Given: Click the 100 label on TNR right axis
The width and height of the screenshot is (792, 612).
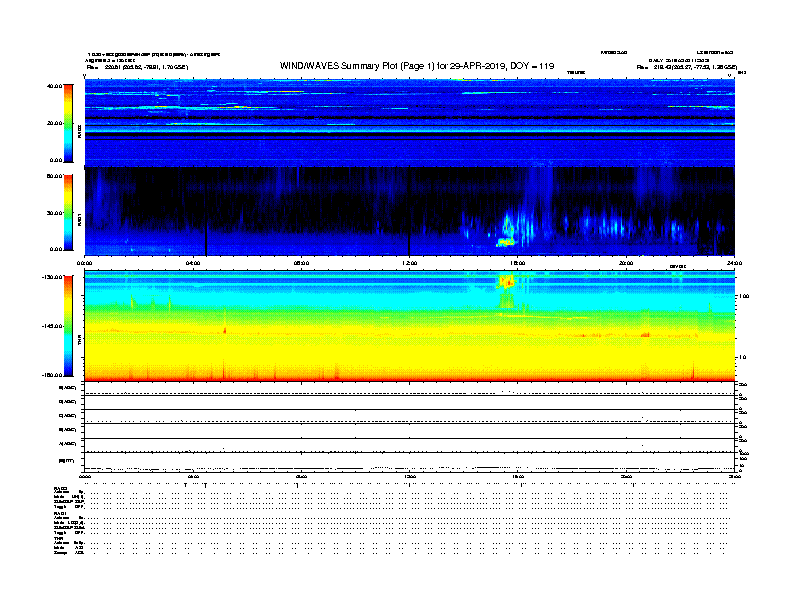Looking at the screenshot, I should point(744,296).
